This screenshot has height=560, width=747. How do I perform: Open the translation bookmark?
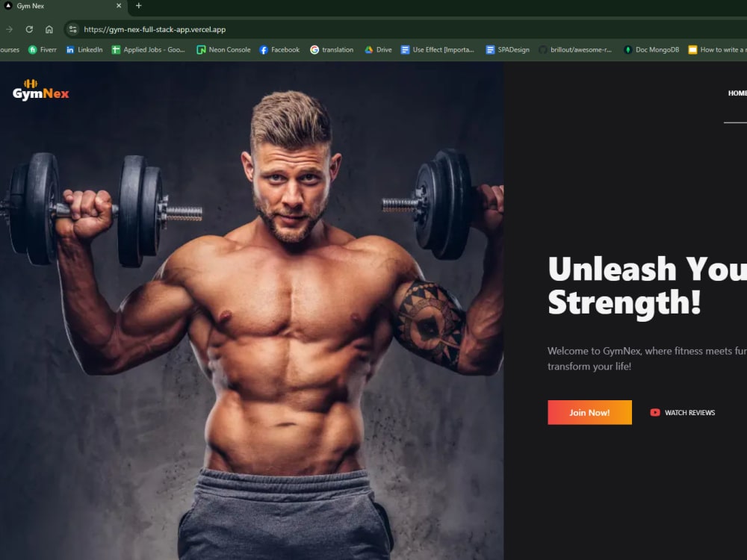pos(332,49)
